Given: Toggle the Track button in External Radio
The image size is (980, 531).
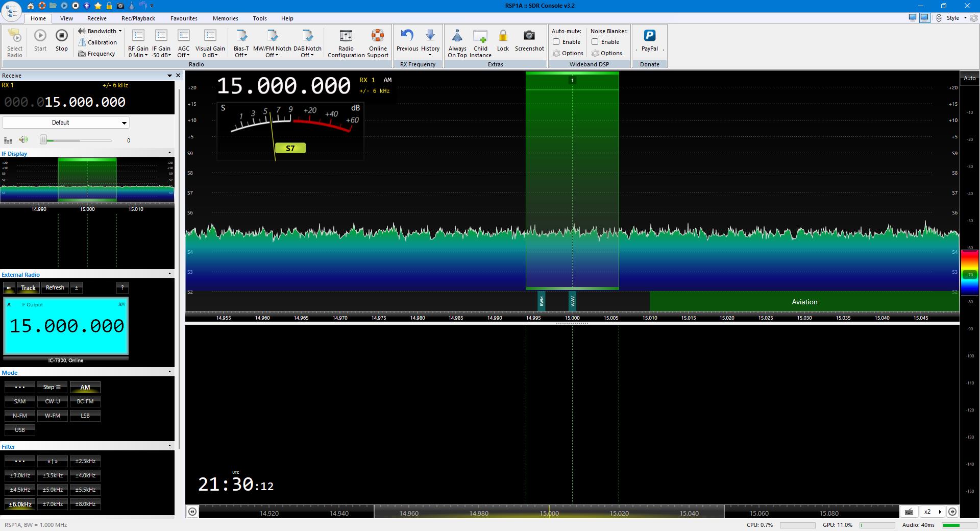Looking at the screenshot, I should point(28,288).
